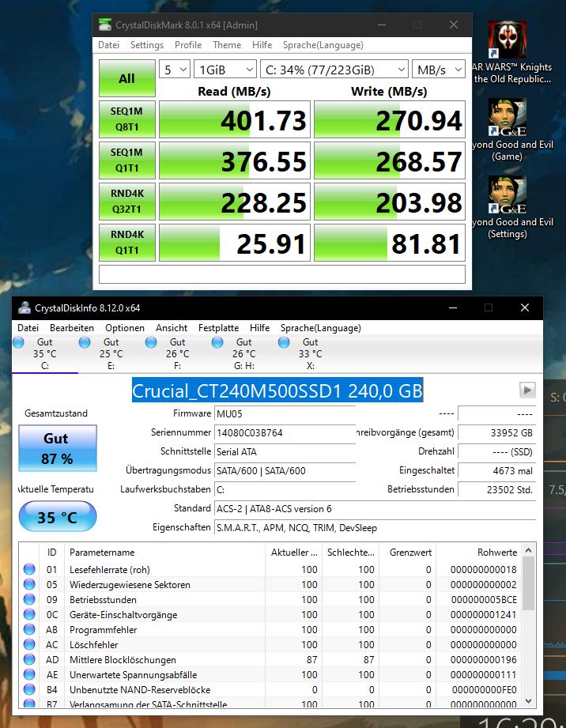
Task: Open the unit dropdown showing MB/s
Action: [438, 70]
